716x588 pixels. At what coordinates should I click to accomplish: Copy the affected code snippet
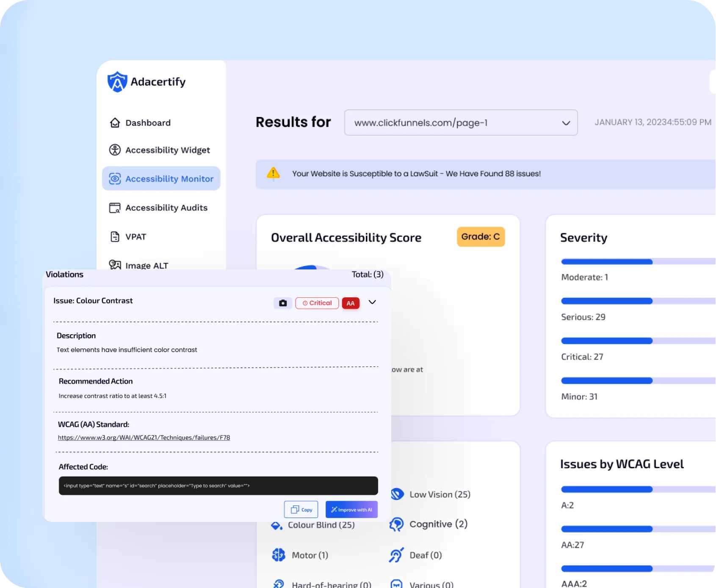[301, 510]
